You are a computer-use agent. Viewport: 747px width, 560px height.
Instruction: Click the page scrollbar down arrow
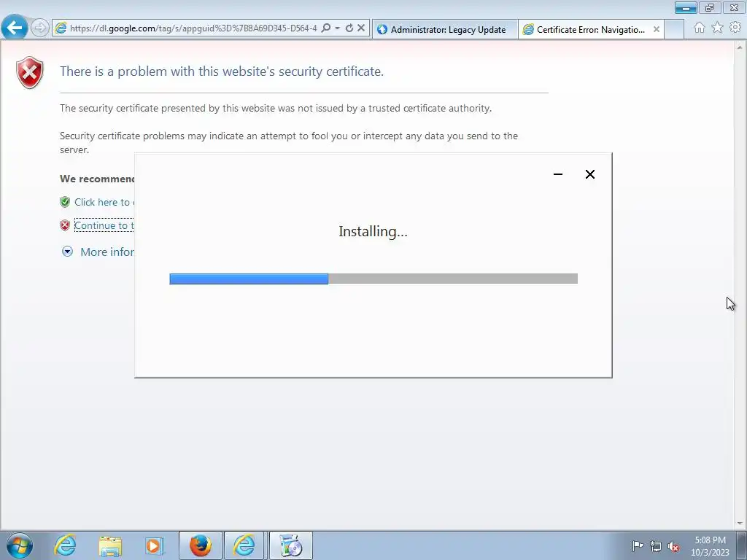740,524
